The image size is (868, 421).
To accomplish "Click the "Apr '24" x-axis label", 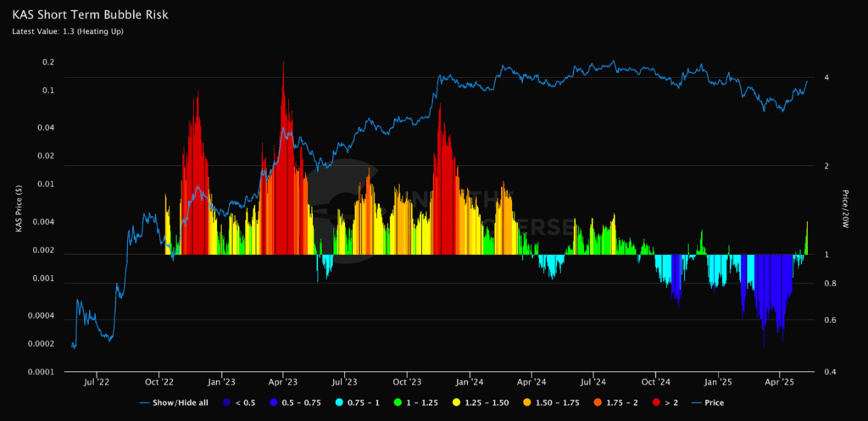I will (x=531, y=381).
